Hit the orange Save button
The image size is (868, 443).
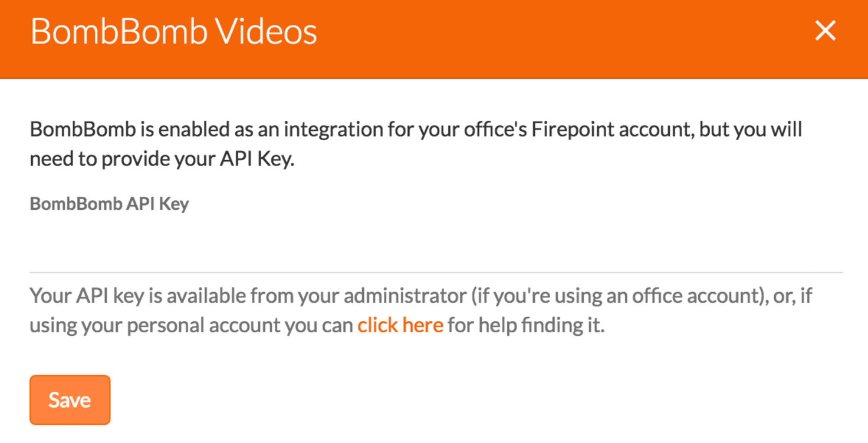tap(70, 400)
